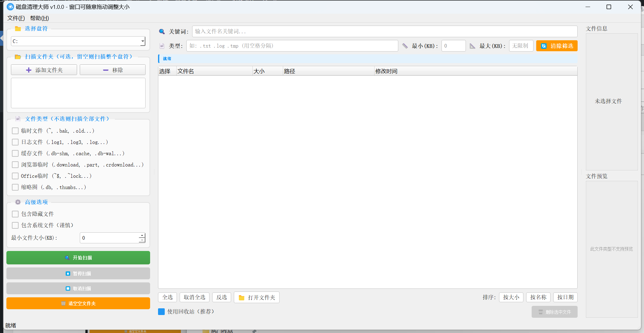Open the 帮助(H) menu
This screenshot has height=333, width=644.
pyautogui.click(x=39, y=18)
